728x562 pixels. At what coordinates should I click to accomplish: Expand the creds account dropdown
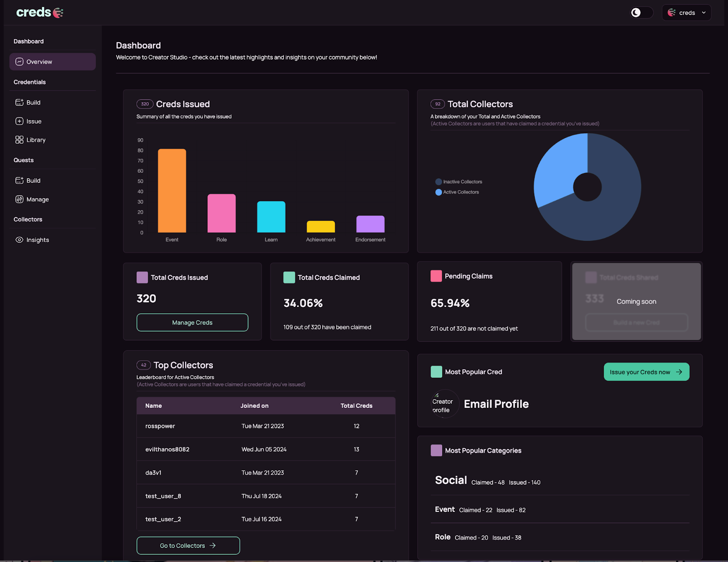click(x=687, y=13)
